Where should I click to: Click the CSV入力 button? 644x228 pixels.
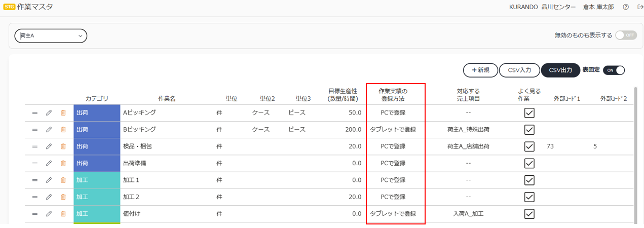tap(519, 70)
